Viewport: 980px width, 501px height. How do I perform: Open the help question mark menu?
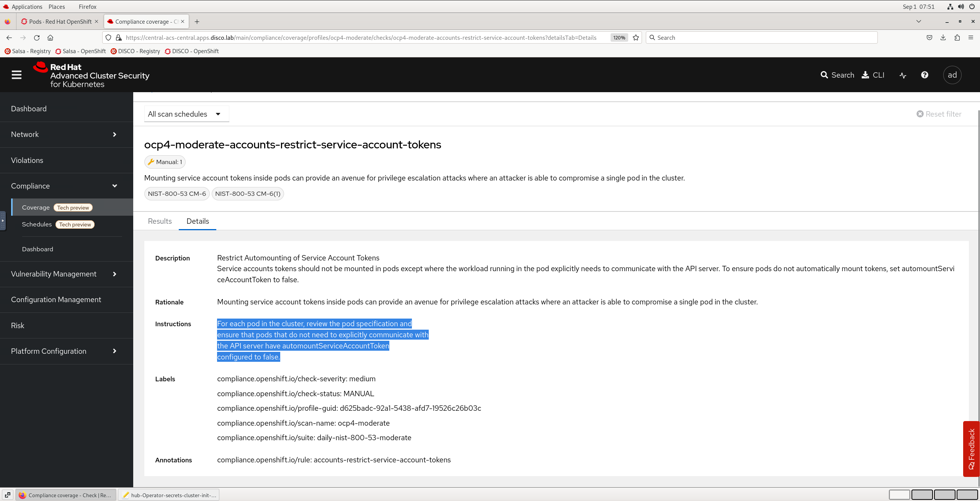coord(924,75)
